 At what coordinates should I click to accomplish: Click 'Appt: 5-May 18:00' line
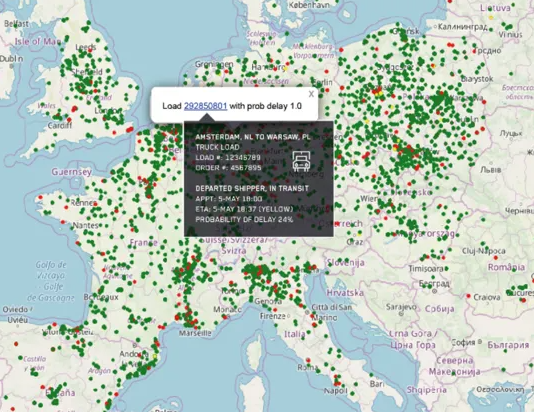(x=229, y=199)
